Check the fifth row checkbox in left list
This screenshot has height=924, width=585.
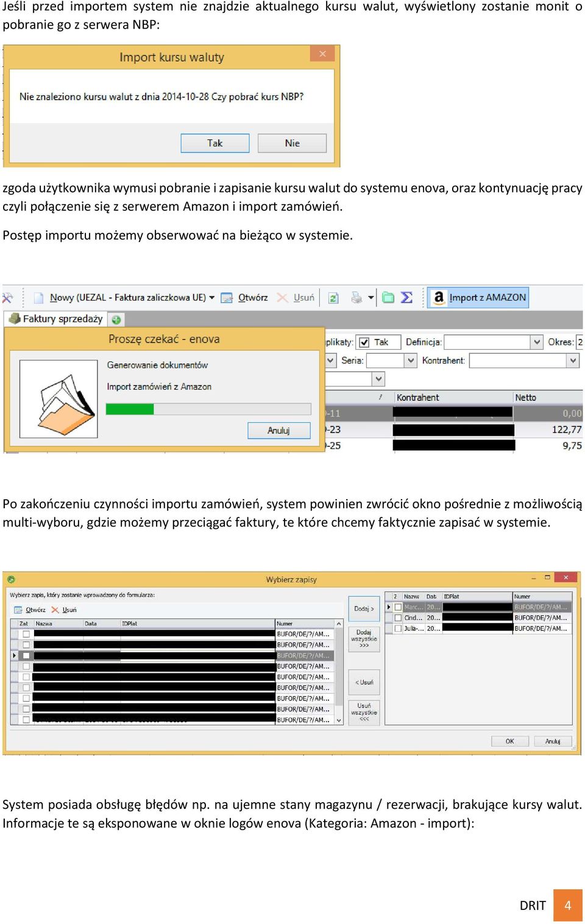26,677
